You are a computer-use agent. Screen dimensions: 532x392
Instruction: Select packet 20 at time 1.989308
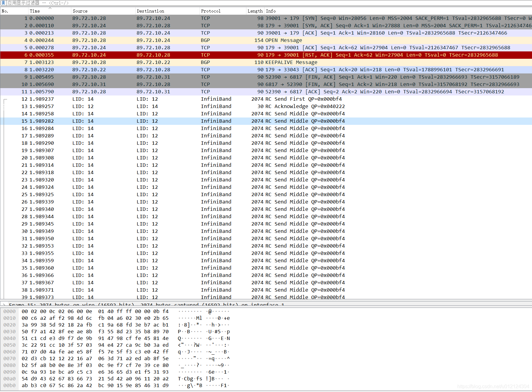(266, 158)
